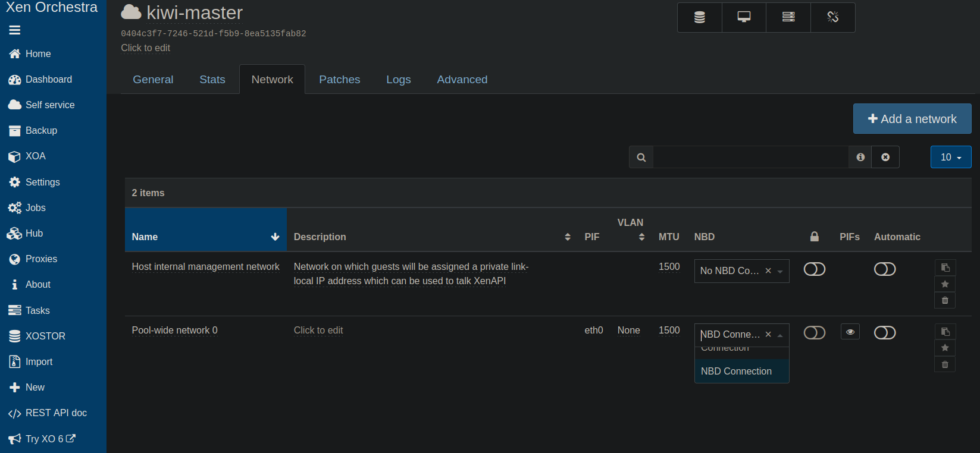Copy the ID of Pool-wide network 0
This screenshot has height=453, width=980.
pyautogui.click(x=945, y=332)
